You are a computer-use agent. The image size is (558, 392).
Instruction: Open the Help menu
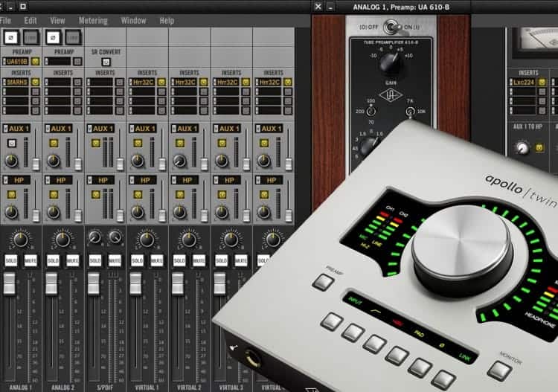(x=167, y=21)
